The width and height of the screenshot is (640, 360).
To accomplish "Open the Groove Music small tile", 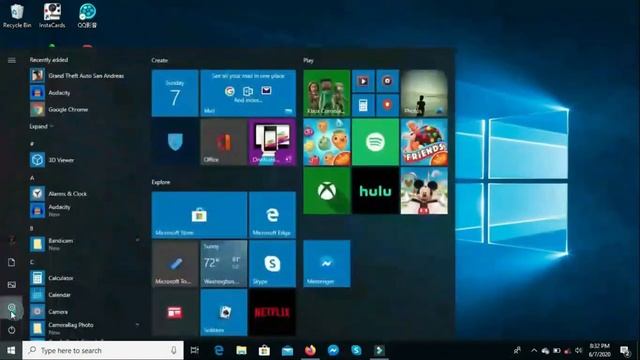I will (x=387, y=81).
